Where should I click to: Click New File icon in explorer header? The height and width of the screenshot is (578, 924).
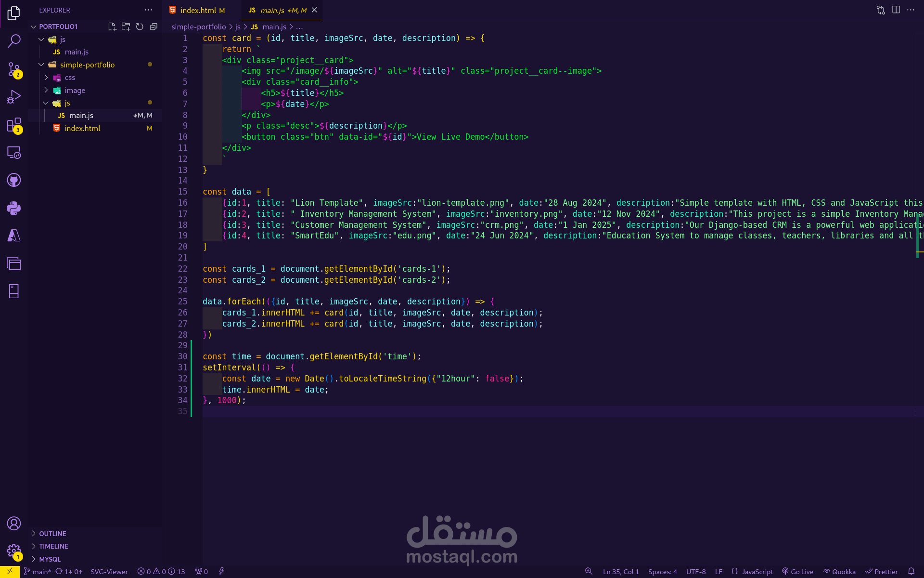(112, 26)
